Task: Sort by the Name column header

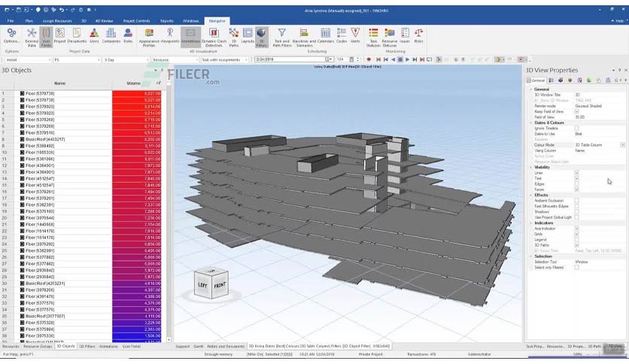Action: coord(59,83)
